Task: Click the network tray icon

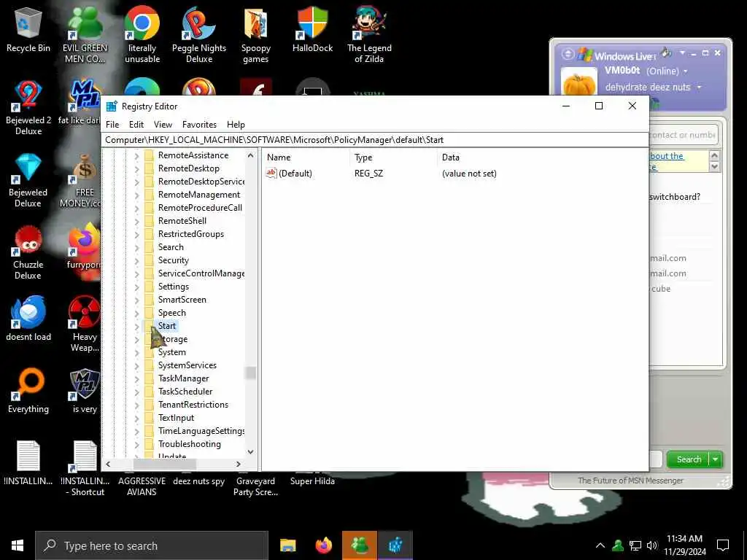Action: [635, 545]
